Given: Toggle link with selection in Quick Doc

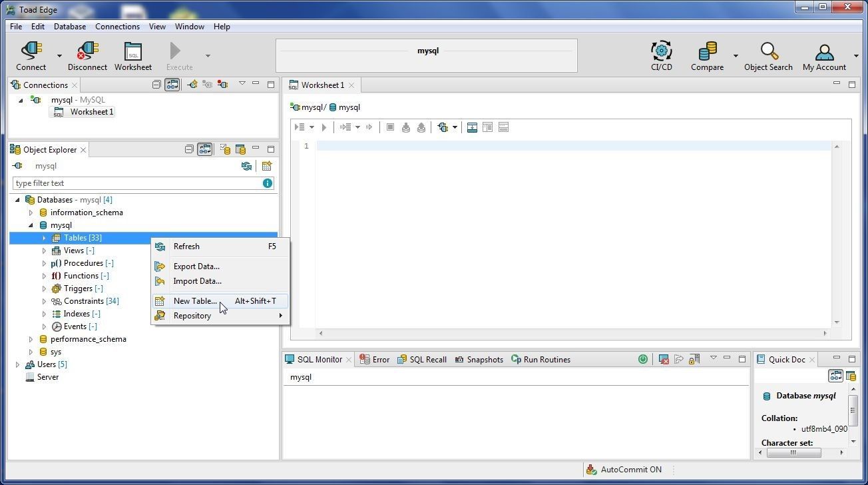Looking at the screenshot, I should tap(835, 376).
